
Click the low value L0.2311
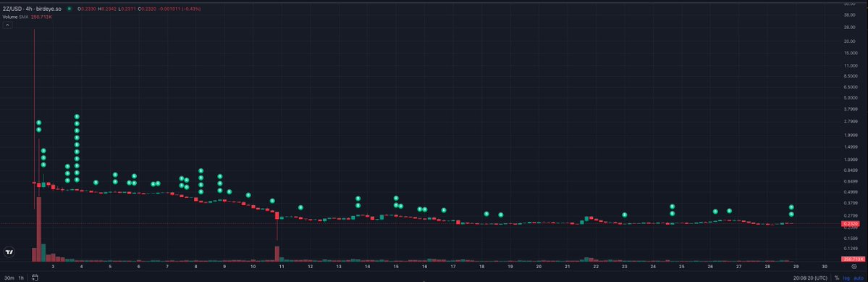coord(127,9)
